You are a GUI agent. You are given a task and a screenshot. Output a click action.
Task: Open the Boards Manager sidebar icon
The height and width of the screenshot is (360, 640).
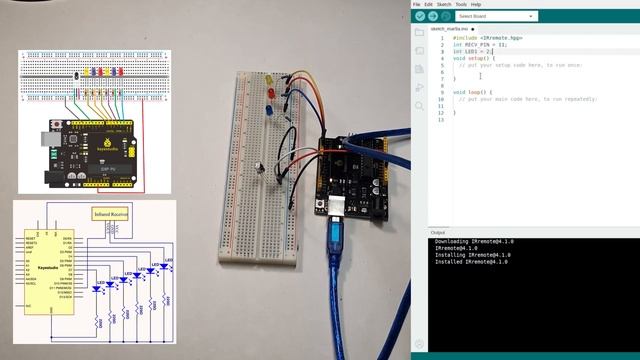coord(419,51)
